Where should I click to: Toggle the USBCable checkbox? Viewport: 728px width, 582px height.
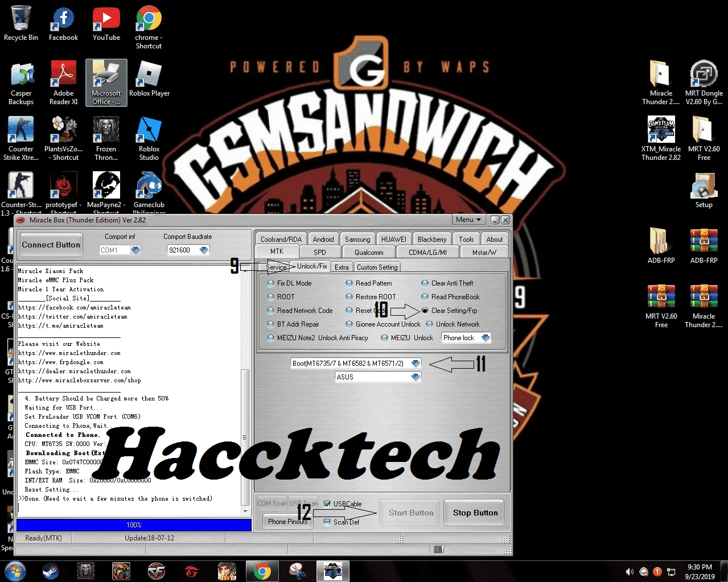(327, 503)
